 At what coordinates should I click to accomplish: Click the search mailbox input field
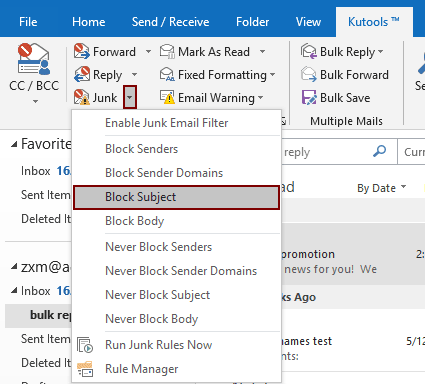pyautogui.click(x=338, y=152)
